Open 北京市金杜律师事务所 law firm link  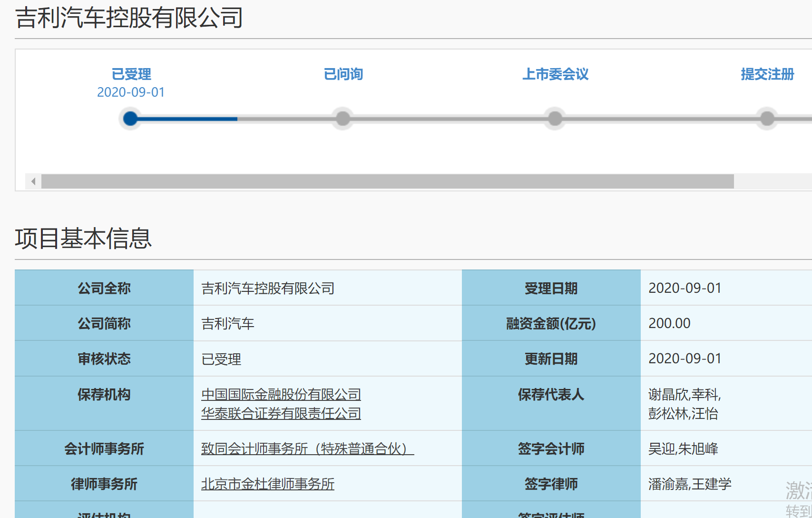268,484
